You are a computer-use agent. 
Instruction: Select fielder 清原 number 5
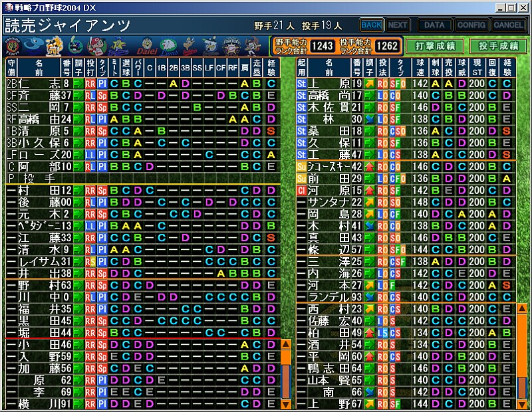coord(143,131)
